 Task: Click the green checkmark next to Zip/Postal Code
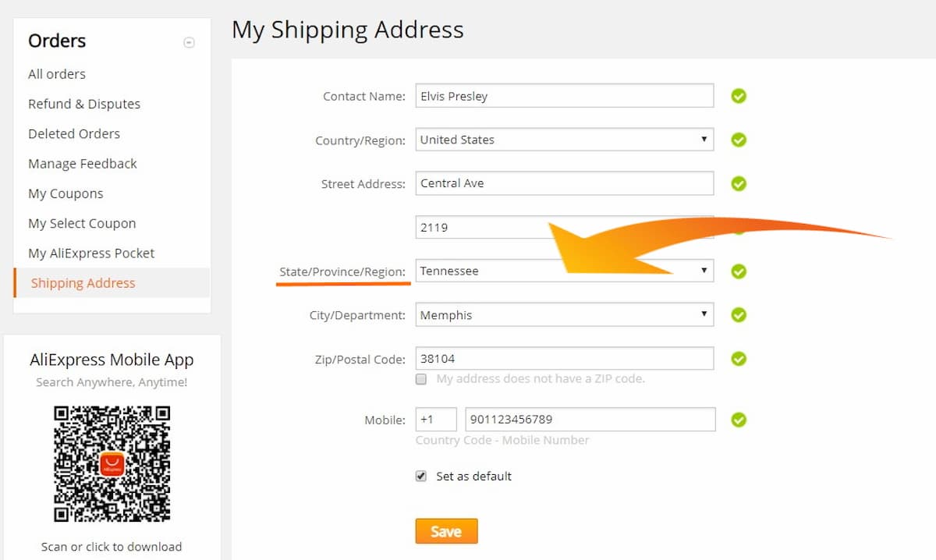[739, 359]
